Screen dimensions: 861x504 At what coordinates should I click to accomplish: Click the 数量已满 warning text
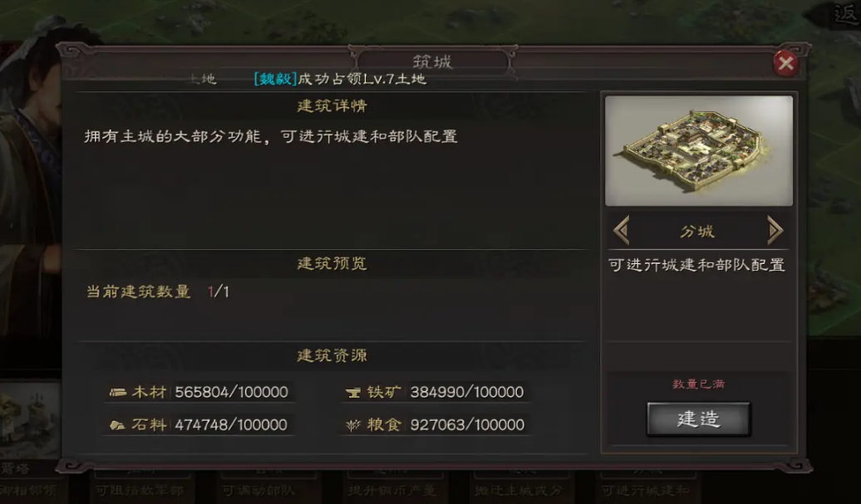(x=698, y=384)
